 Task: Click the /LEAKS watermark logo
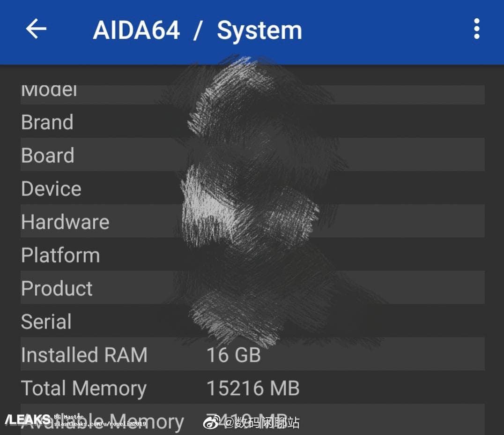coord(28,419)
